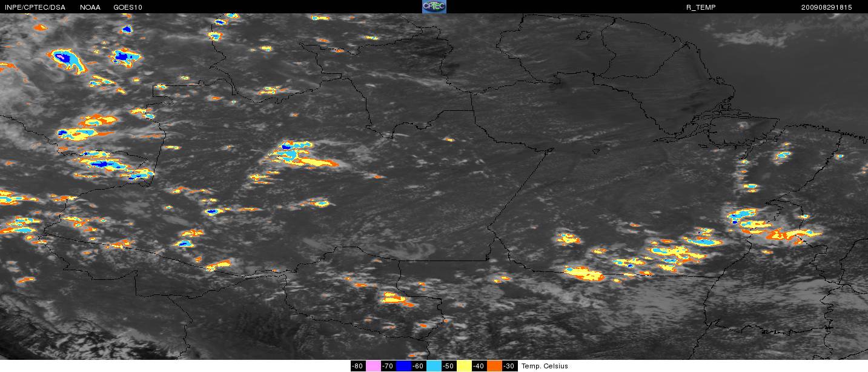Select the dark blue legend swatch
This screenshot has width=868, height=372.
click(x=403, y=366)
